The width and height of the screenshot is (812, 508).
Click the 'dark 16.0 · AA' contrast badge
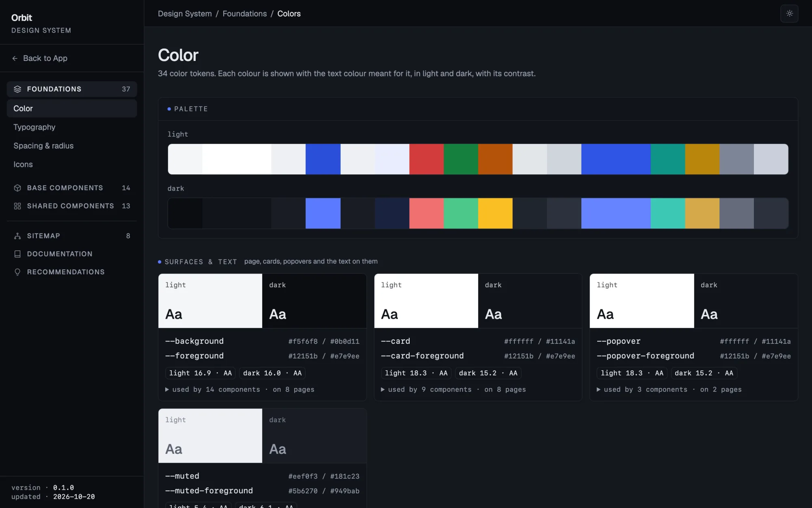[x=272, y=373]
